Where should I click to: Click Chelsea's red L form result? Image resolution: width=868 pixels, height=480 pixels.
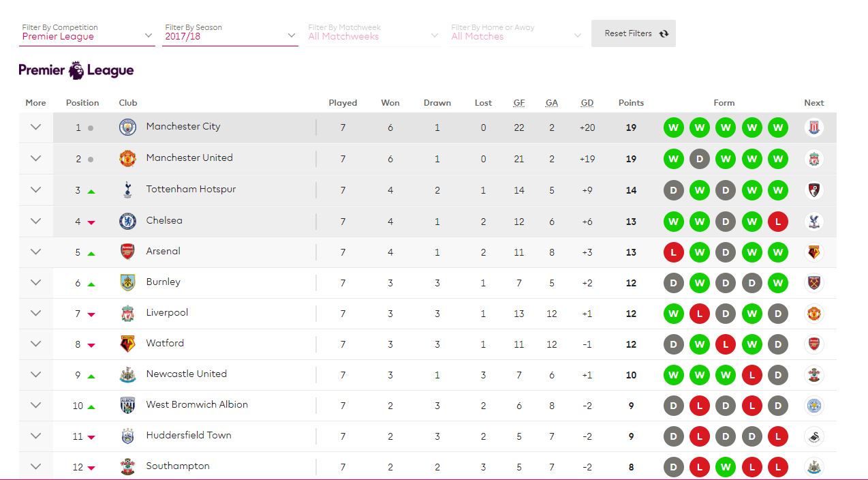777,222
